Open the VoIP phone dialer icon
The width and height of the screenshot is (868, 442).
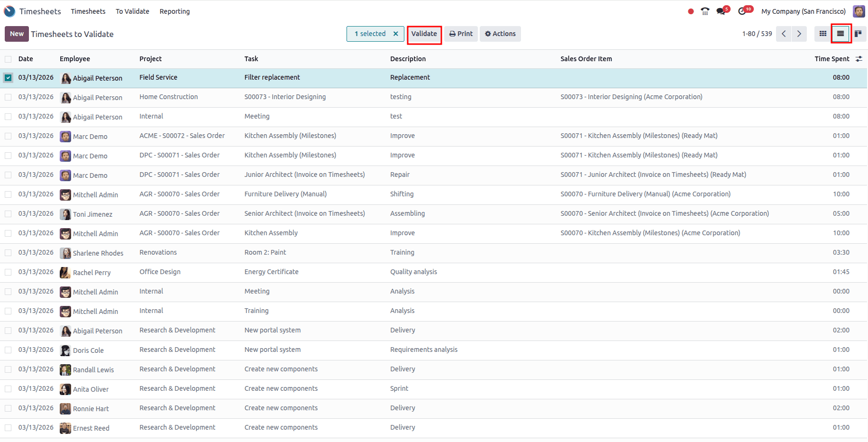point(704,10)
